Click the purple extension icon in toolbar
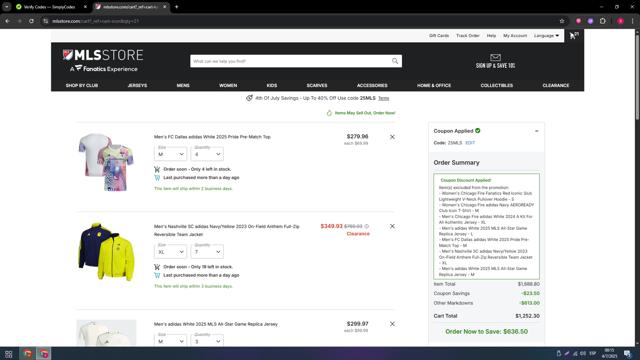Screen dimensions: 640x360 (590, 21)
